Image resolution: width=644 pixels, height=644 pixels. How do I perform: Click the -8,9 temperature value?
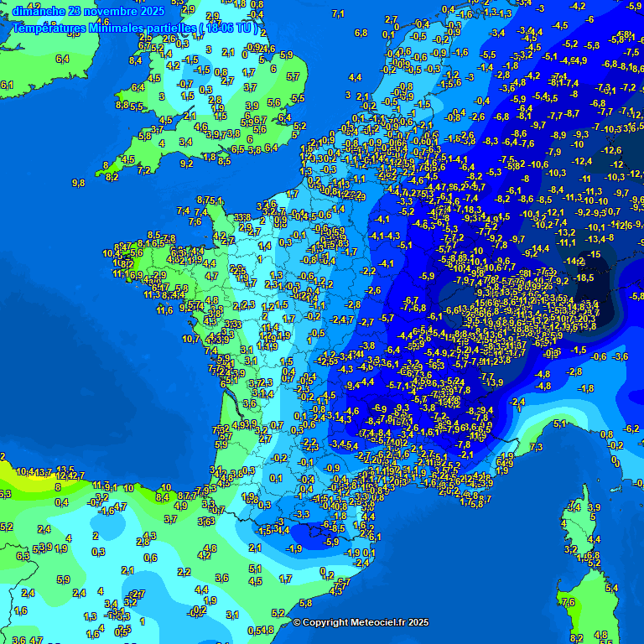click(x=558, y=135)
